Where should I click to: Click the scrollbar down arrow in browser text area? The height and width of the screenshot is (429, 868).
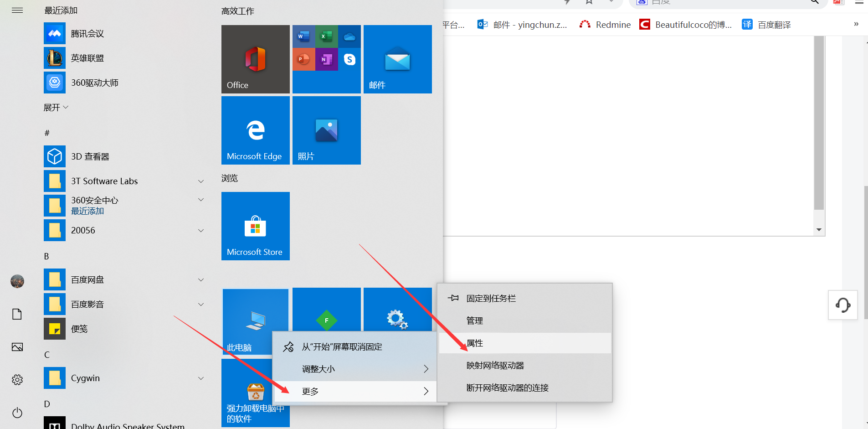point(819,230)
